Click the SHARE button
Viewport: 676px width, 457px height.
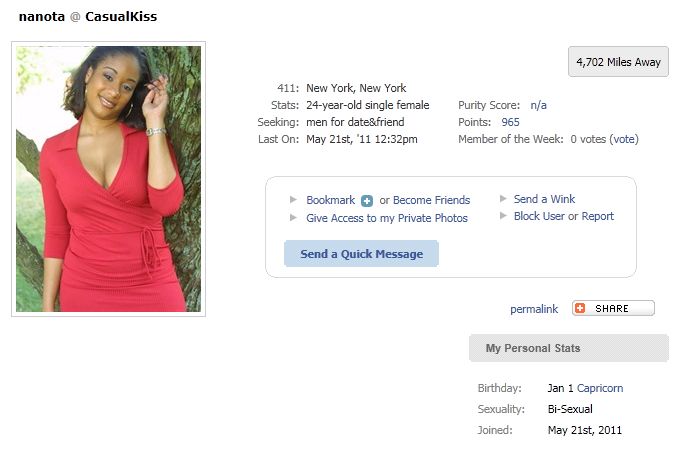click(x=613, y=308)
